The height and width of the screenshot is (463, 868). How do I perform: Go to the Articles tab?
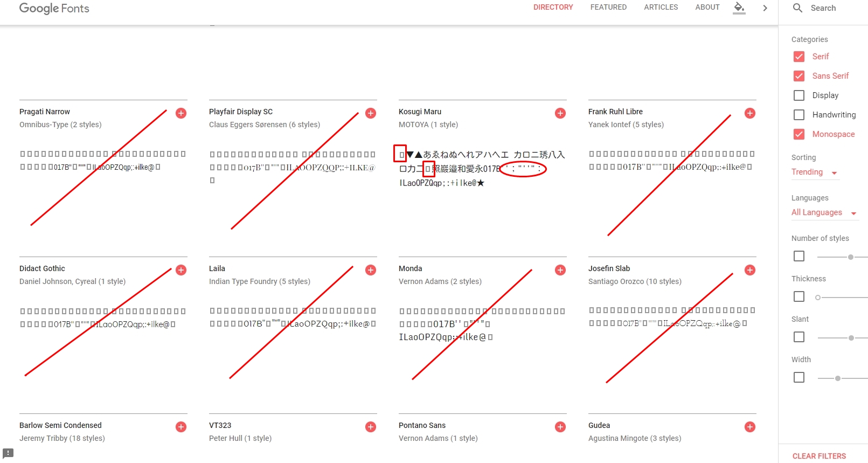[x=661, y=7]
